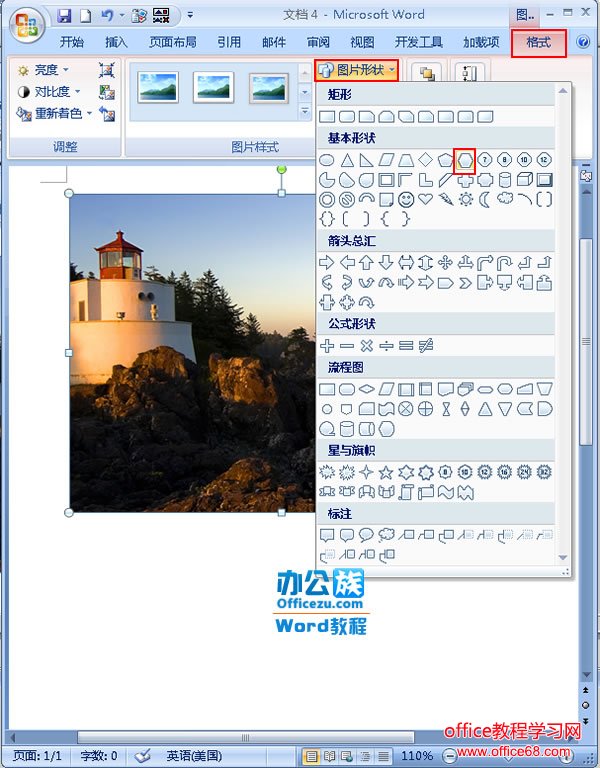Save document via quick access toolbar

(64, 16)
